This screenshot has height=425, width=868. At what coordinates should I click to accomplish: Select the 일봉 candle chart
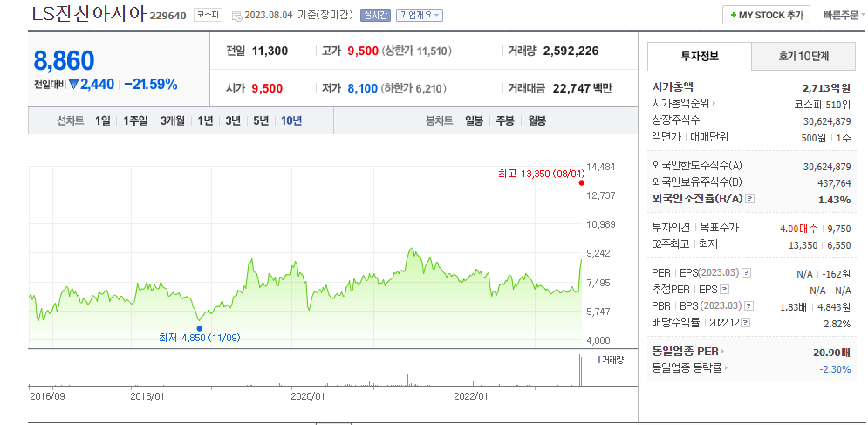[474, 120]
